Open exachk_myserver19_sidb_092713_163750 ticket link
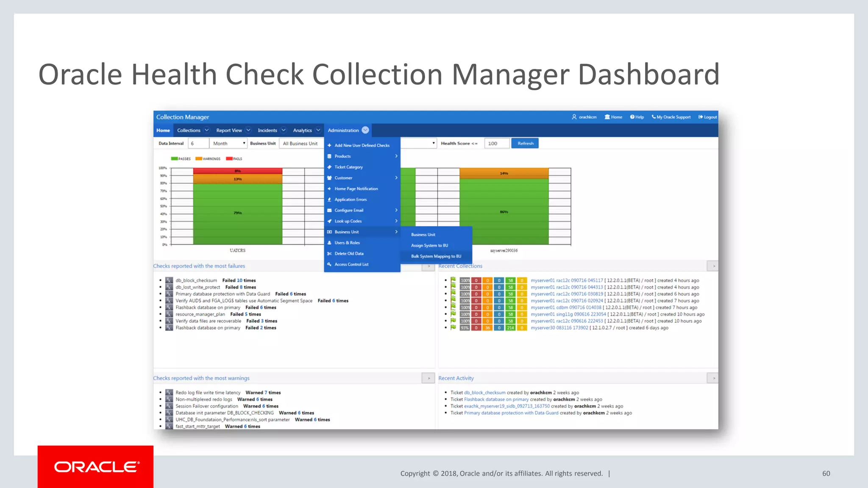This screenshot has width=868, height=488. point(507,406)
